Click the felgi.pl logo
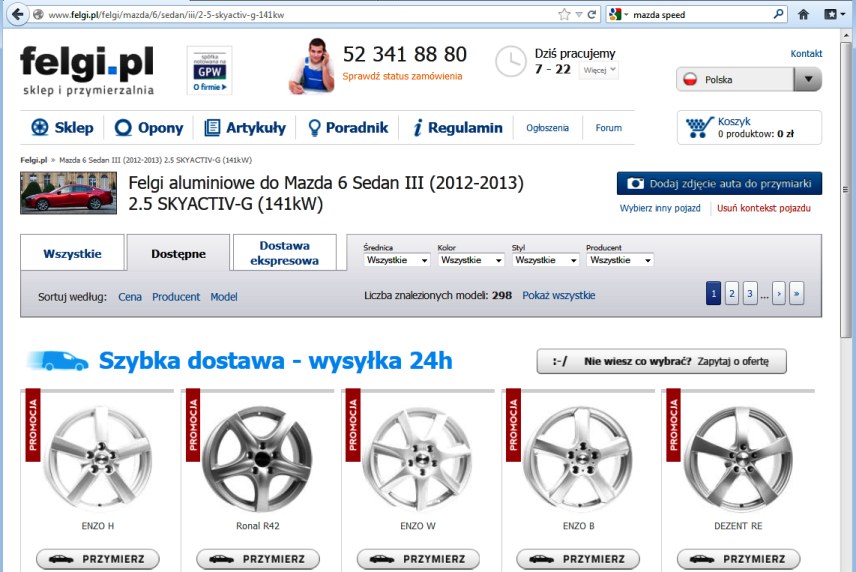The width and height of the screenshot is (856, 572). [x=87, y=71]
